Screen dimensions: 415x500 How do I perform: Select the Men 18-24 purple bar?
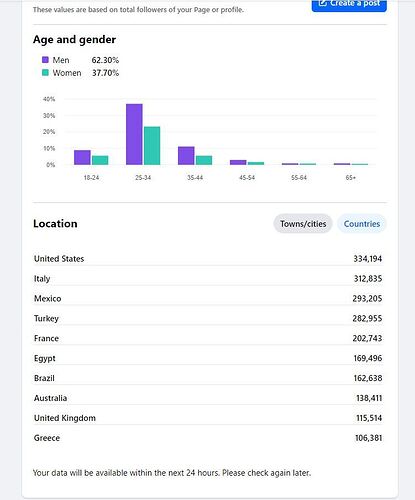tap(82, 157)
